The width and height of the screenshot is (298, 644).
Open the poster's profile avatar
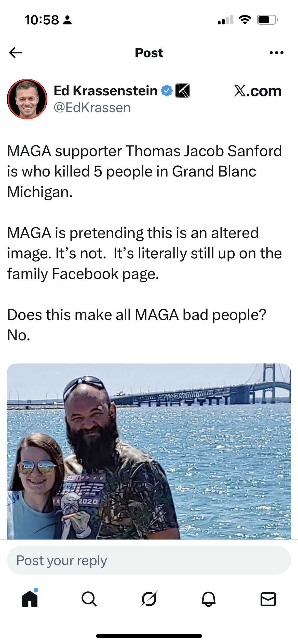click(x=27, y=99)
